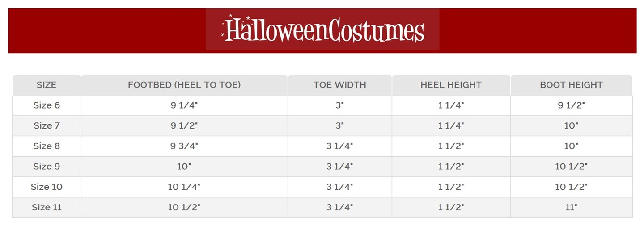The image size is (644, 230).
Task: Click Size 6 boot height 9 1/2"
Action: (571, 105)
